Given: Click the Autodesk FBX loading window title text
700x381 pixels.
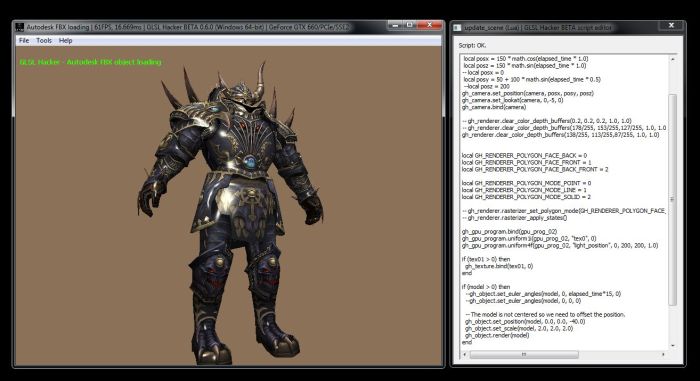Looking at the screenshot, I should point(188,27).
